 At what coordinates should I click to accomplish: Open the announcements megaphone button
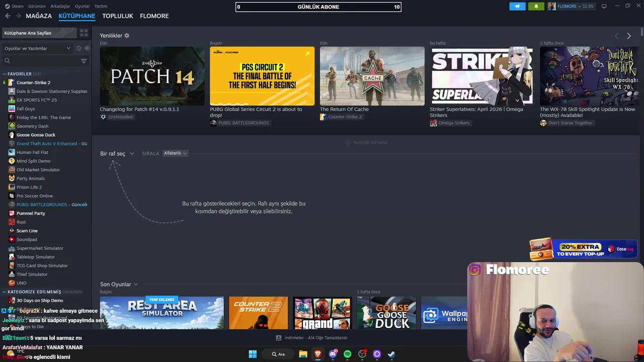(517, 7)
